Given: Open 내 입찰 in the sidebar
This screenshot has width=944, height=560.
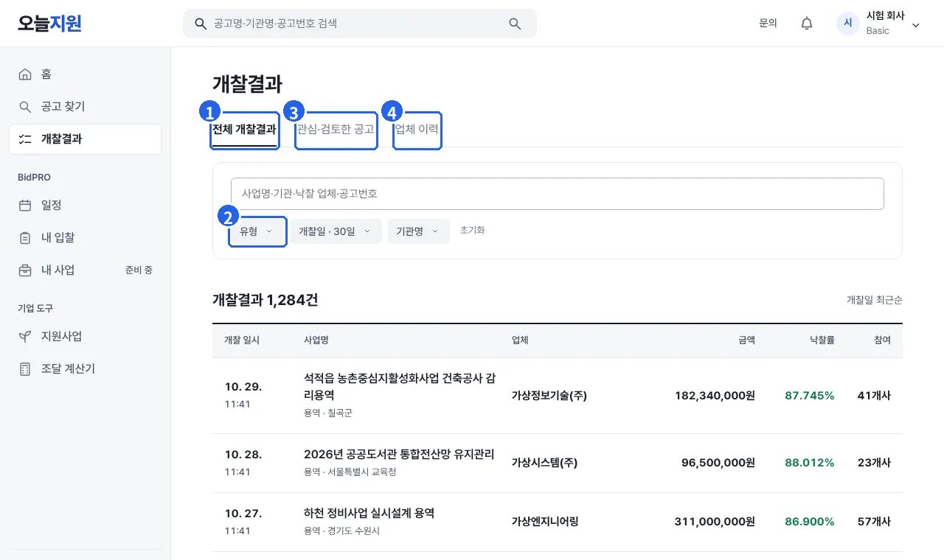Looking at the screenshot, I should point(85,238).
